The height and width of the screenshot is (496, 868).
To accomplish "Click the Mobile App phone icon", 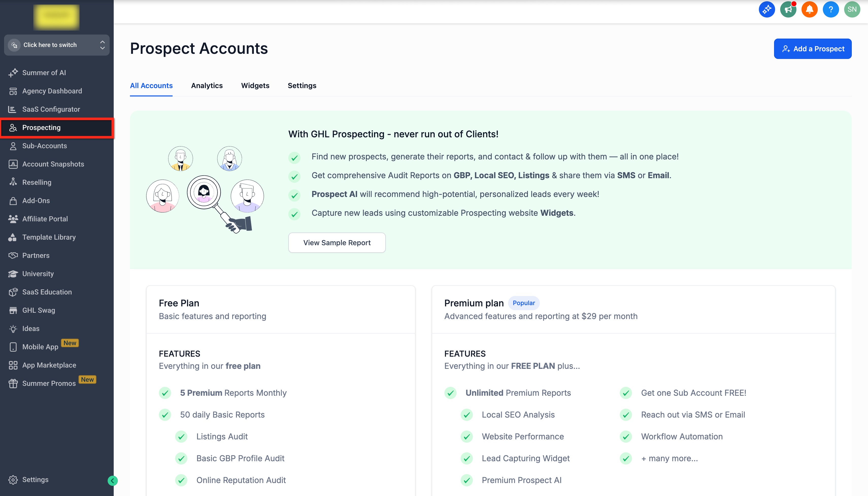I will point(13,347).
